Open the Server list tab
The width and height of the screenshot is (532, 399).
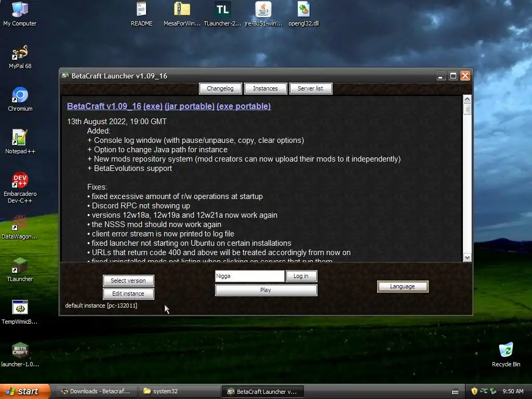(x=311, y=88)
